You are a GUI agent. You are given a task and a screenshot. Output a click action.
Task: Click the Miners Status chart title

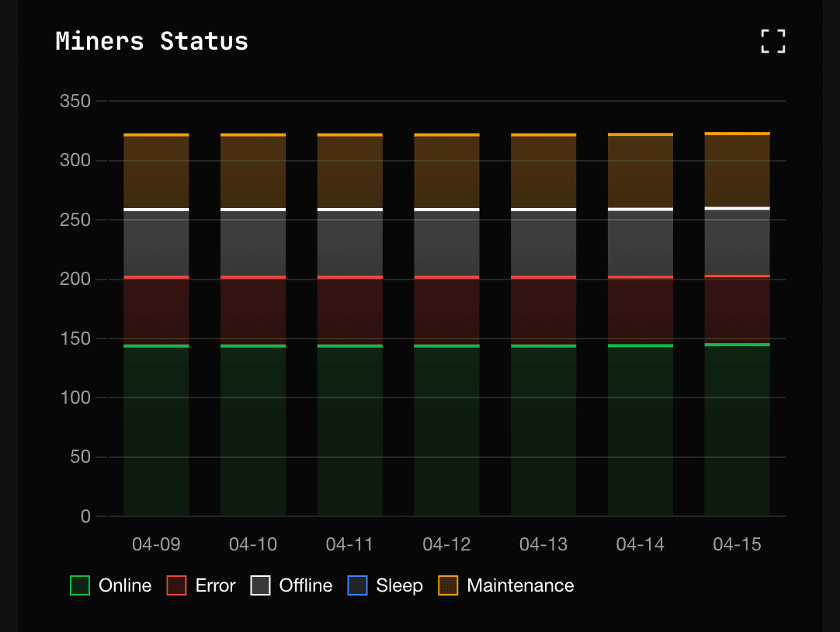point(151,41)
